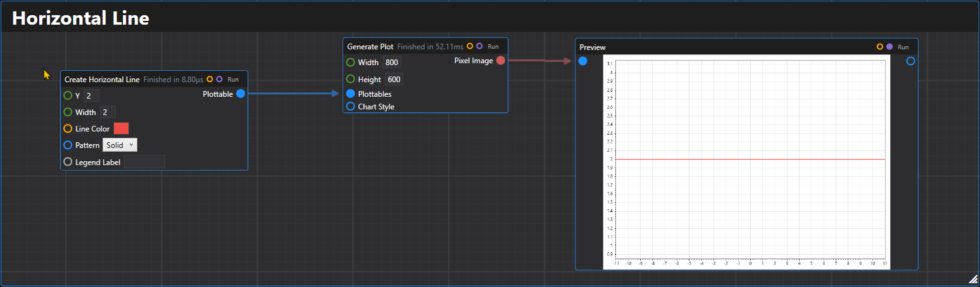Click the Height field showing 600
The height and width of the screenshot is (287, 980).
pyautogui.click(x=394, y=80)
